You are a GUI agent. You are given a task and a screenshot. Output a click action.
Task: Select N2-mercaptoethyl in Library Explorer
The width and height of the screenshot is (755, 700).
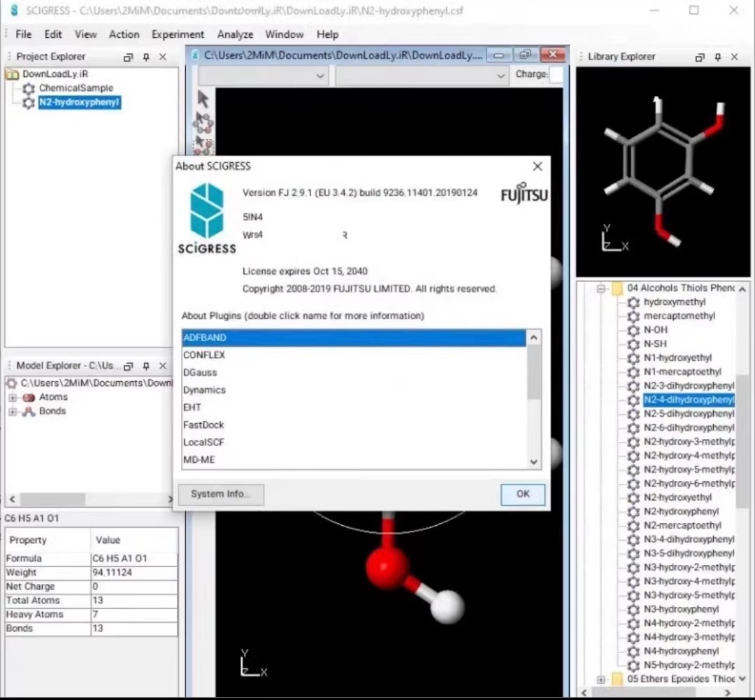pos(682,526)
